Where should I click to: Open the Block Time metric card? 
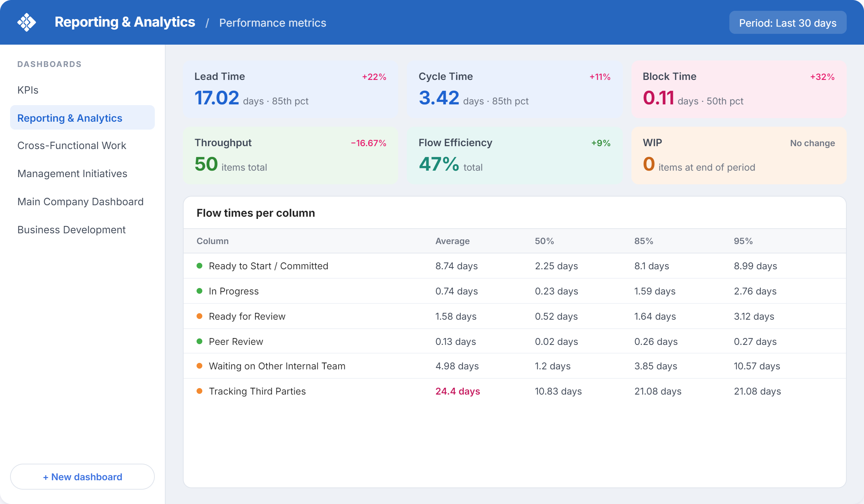(x=739, y=89)
